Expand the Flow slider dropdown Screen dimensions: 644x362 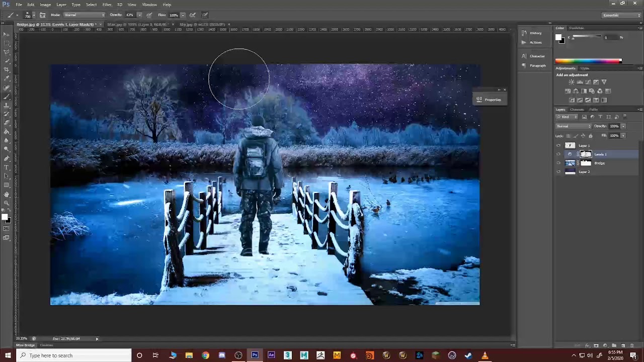click(x=183, y=15)
